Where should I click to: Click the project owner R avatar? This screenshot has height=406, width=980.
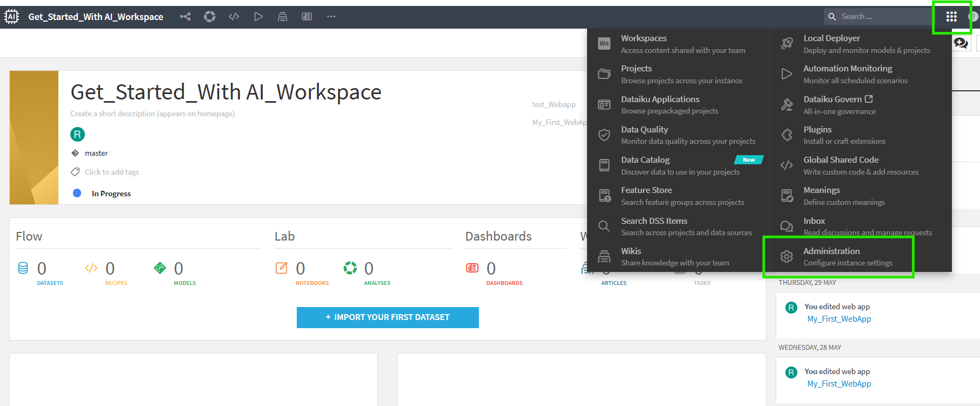pos(77,134)
